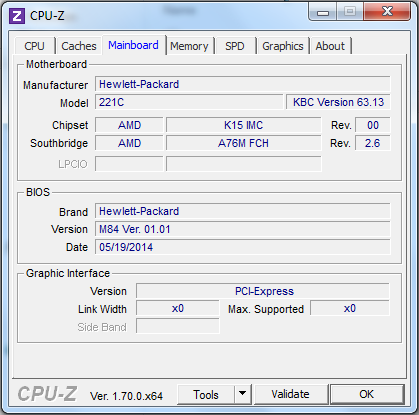Image resolution: width=419 pixels, height=415 pixels.
Task: Click the Manufacturer label
Action: coord(56,85)
